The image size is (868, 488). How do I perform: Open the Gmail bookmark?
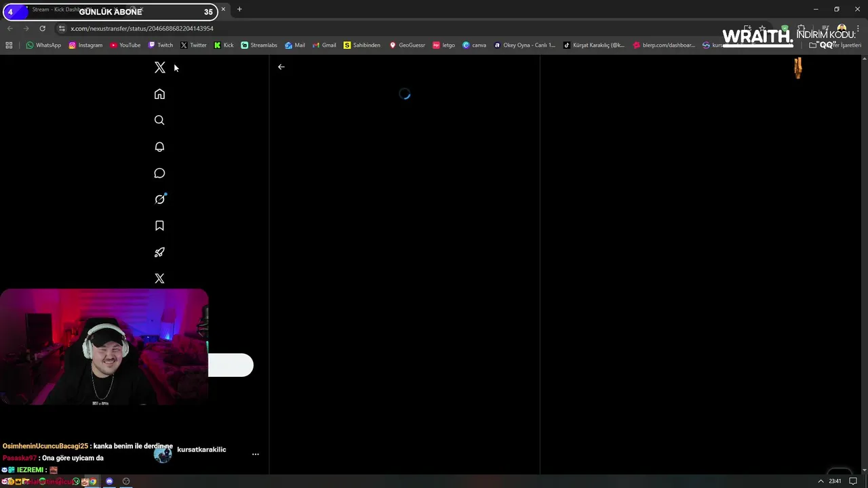coord(324,45)
